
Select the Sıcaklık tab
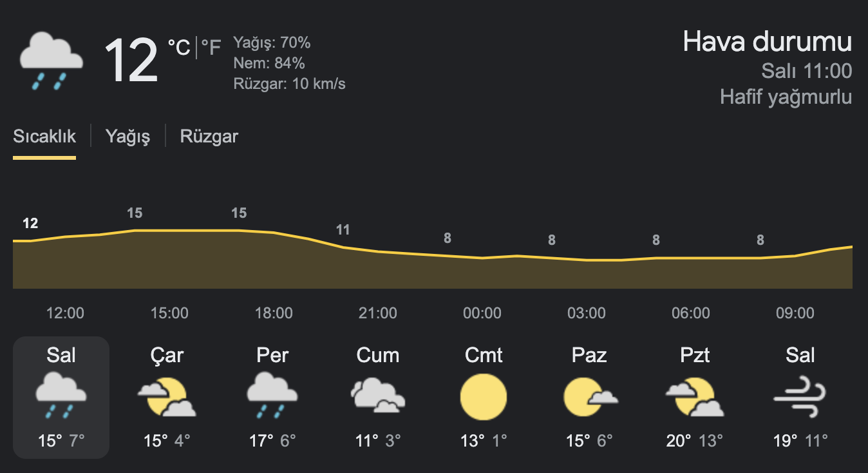click(44, 137)
